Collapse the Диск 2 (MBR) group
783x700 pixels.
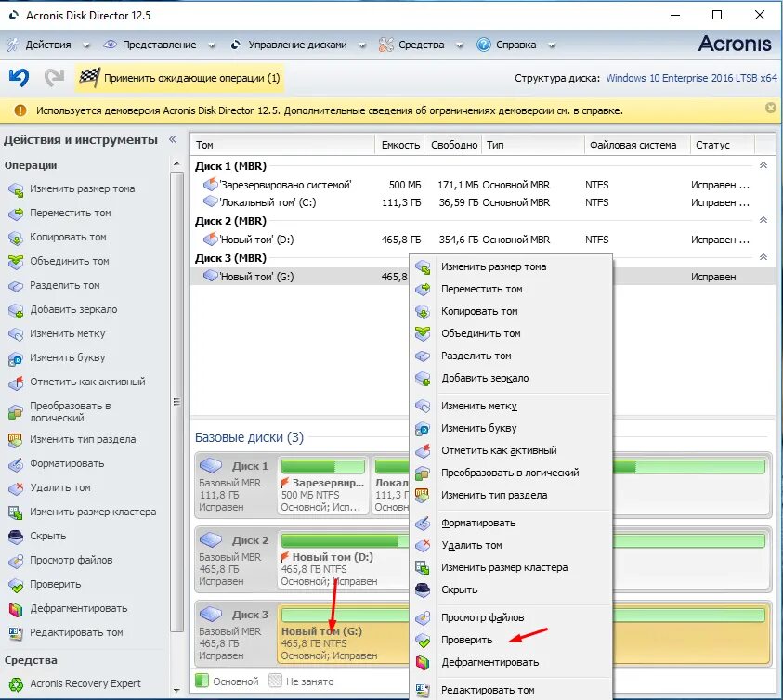[x=763, y=220]
